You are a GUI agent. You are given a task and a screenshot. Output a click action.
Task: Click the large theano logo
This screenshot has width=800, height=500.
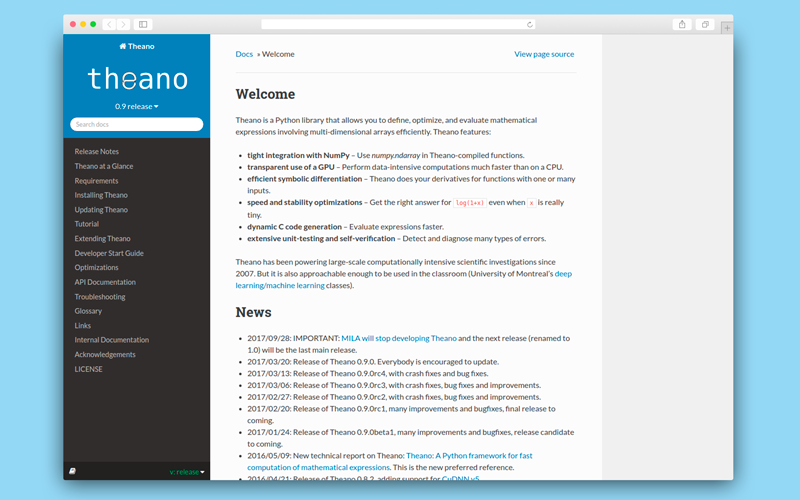coord(137,79)
